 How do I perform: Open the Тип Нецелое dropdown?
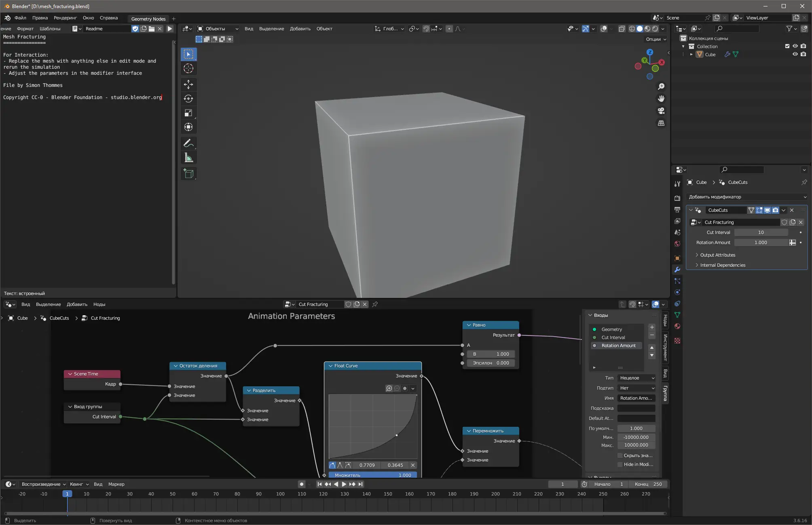point(636,378)
